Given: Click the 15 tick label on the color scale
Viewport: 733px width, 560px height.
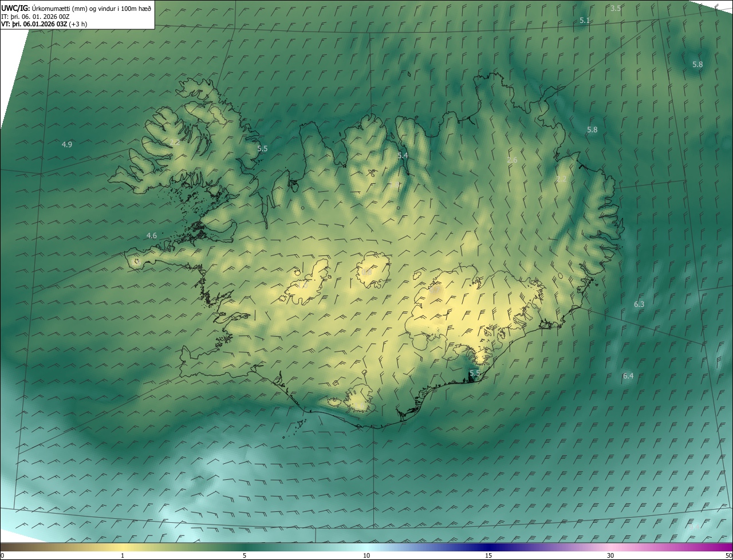Looking at the screenshot, I should click(488, 555).
